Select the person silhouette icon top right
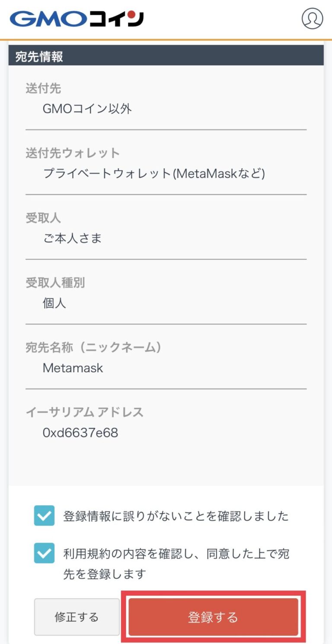This screenshot has height=644, width=332. coord(313,19)
